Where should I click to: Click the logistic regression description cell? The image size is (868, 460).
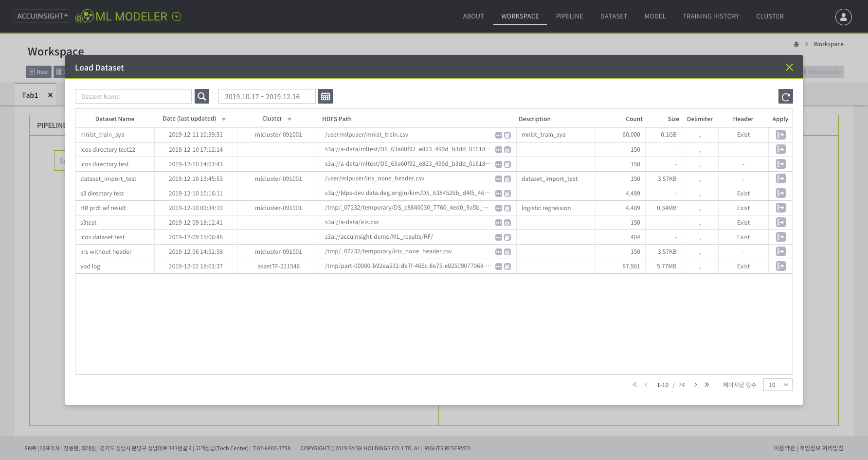coord(556,208)
